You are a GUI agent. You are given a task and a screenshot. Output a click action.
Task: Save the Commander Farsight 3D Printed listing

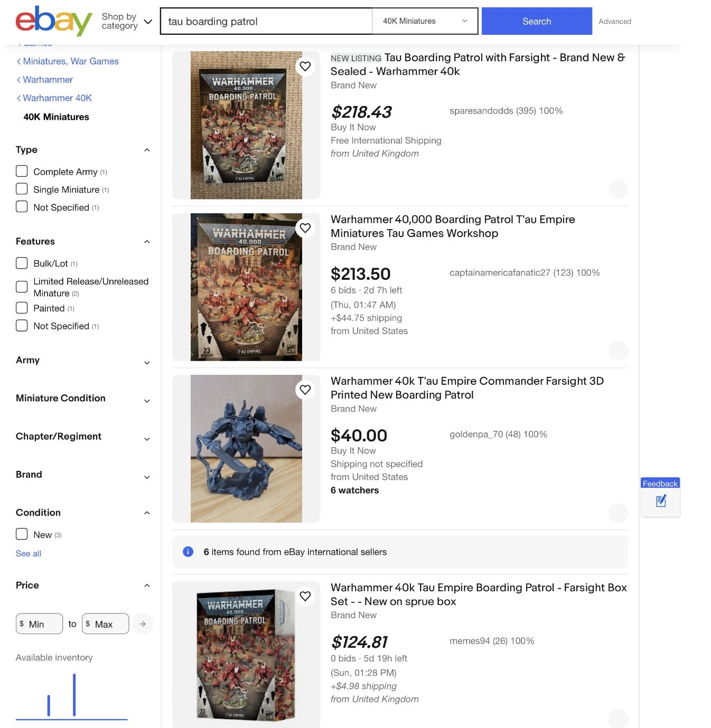[x=305, y=389]
